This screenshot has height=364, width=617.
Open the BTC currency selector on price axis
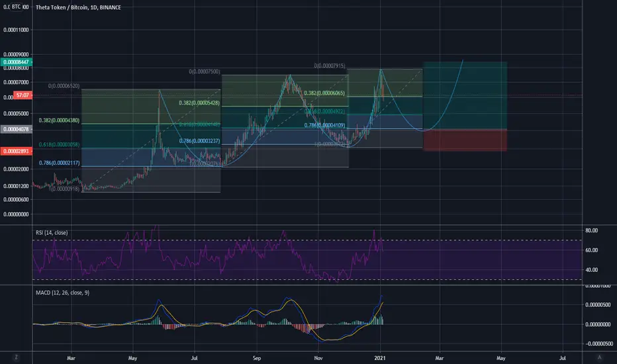(16, 7)
